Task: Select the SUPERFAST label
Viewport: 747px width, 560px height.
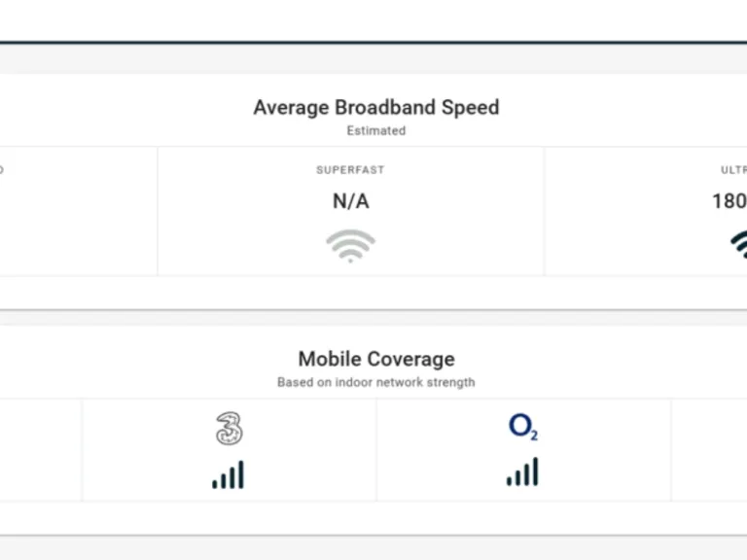Action: coord(350,170)
